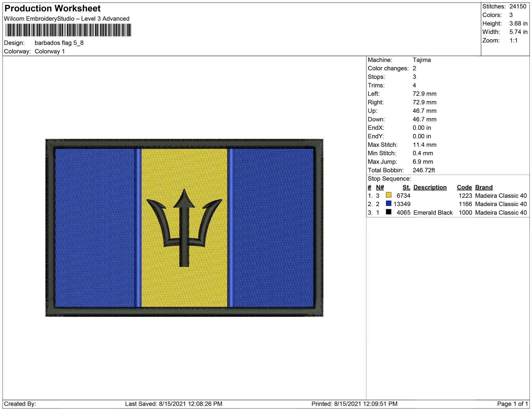Viewport: 532px width, 409px height.
Task: Click stitch count '6734' in stop sequence
Action: click(x=403, y=195)
